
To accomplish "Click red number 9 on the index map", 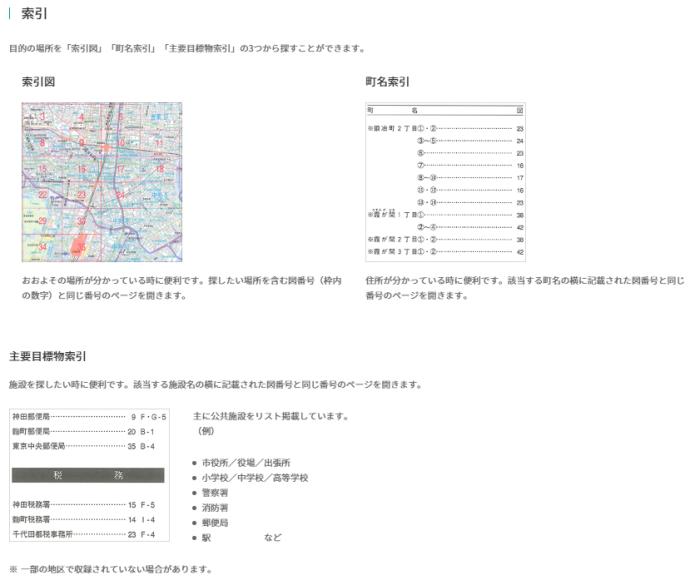I will pos(81,143).
